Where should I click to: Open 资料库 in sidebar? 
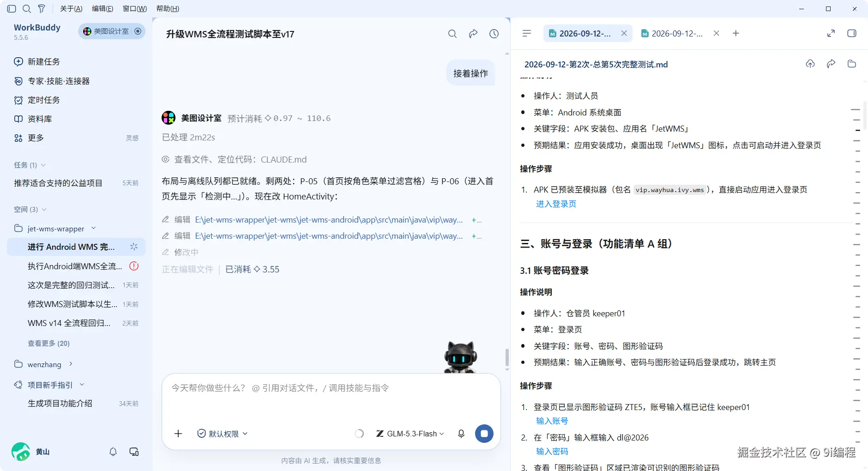tap(33, 119)
